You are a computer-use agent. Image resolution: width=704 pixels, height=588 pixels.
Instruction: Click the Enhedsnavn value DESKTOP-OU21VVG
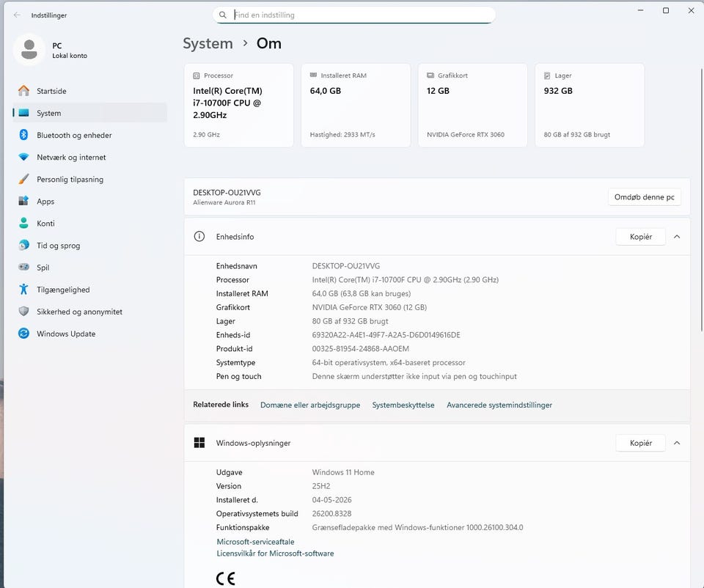tap(346, 265)
